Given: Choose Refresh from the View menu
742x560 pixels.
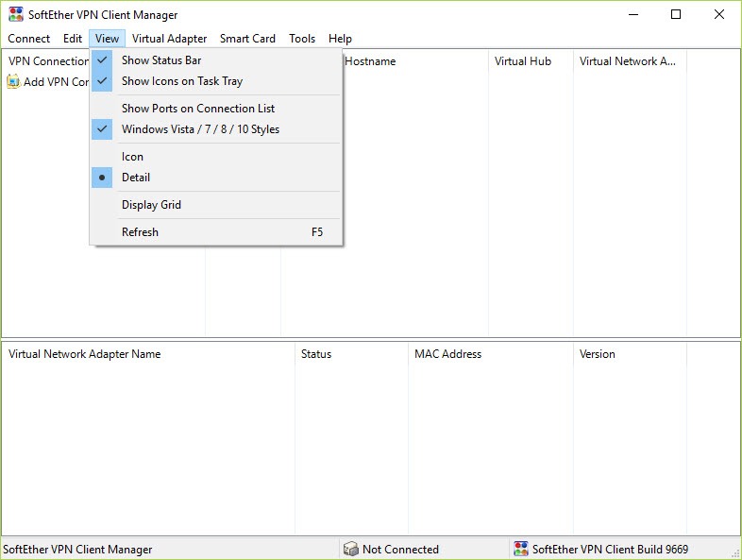Looking at the screenshot, I should [141, 232].
